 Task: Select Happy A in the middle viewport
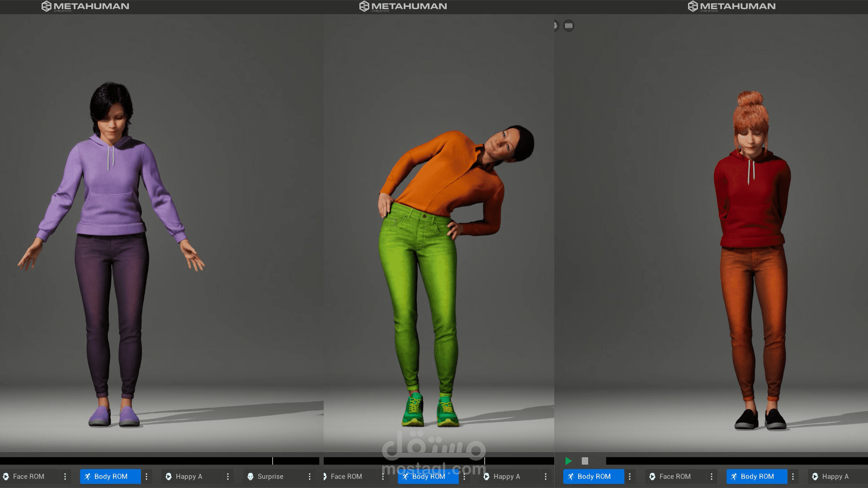pos(506,476)
